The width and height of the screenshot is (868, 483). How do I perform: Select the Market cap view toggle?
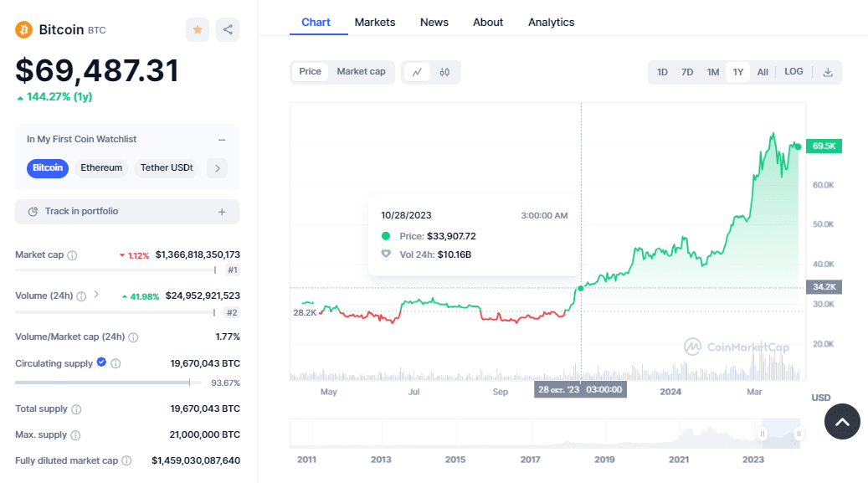(361, 71)
